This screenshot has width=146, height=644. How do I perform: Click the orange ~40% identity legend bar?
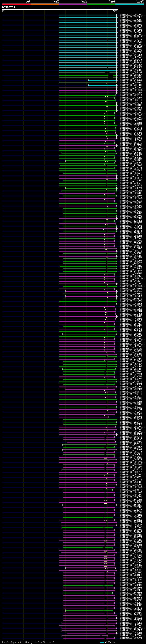click(45, 4)
